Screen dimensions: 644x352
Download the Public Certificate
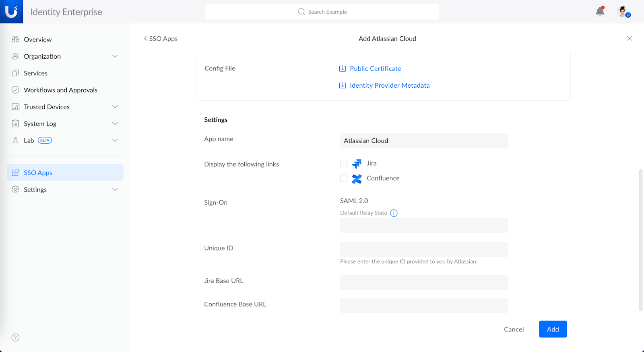(x=375, y=68)
